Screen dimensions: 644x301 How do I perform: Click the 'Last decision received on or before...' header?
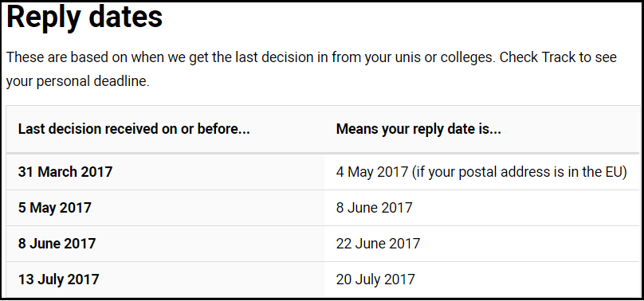[x=135, y=130]
